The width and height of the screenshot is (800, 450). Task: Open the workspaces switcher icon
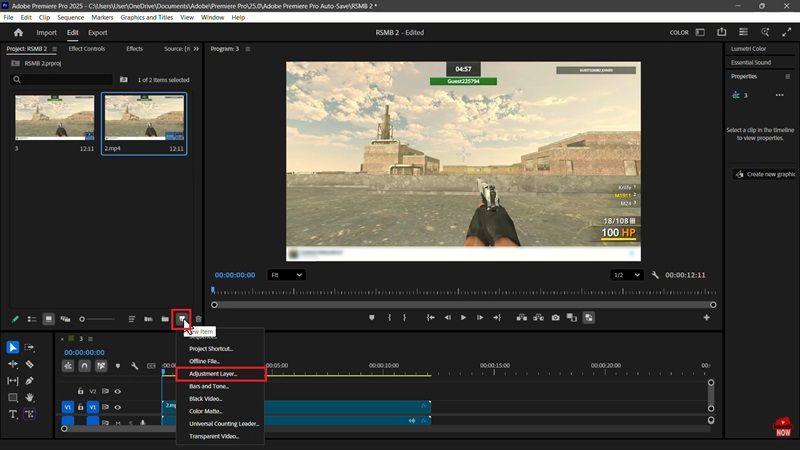point(700,32)
